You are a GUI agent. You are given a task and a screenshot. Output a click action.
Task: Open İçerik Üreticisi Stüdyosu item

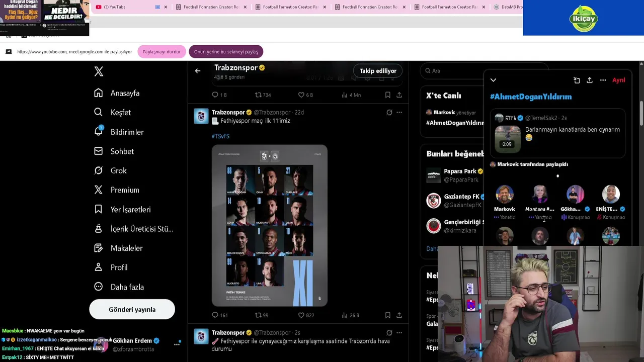click(x=133, y=229)
